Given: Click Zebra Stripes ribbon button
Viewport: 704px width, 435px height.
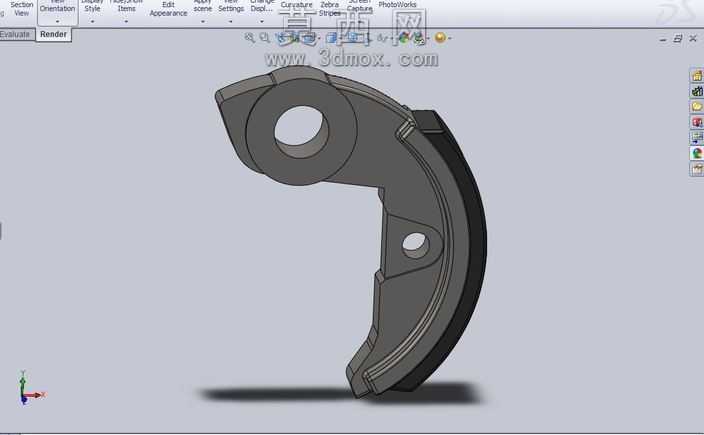Looking at the screenshot, I should click(330, 9).
